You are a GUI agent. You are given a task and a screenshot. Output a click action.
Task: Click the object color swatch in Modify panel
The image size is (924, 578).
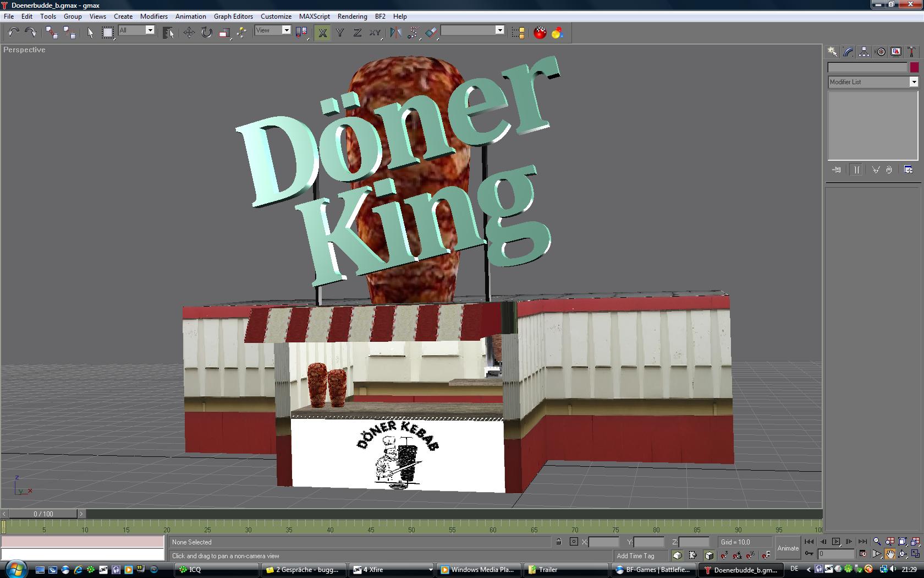tap(914, 67)
